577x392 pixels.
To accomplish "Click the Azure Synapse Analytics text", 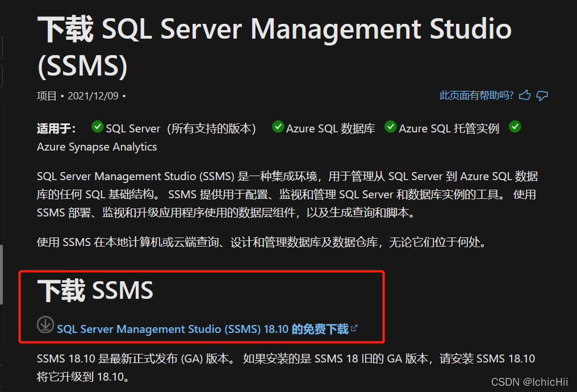I will point(97,147).
